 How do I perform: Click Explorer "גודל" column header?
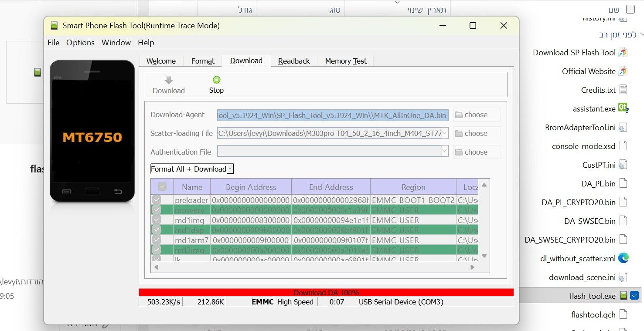(245, 10)
